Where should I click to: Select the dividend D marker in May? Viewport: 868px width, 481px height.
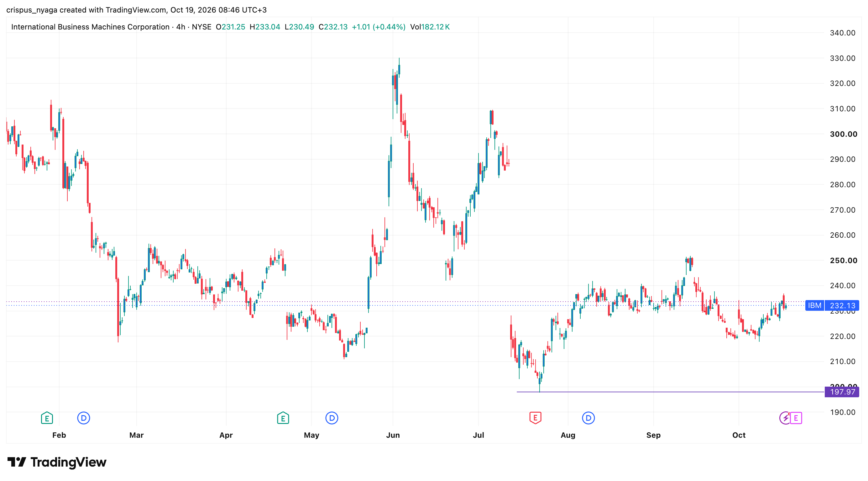332,418
